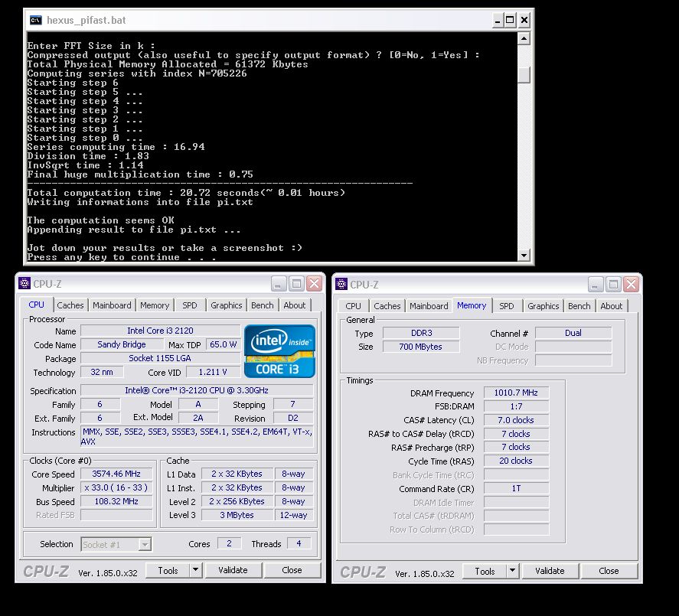This screenshot has height=616, width=679.
Task: Switch to Memory tab in left CPU-Z window
Action: tap(155, 305)
